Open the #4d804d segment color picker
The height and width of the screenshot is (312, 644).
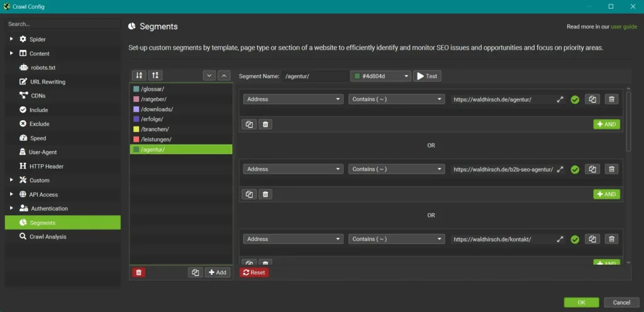pos(380,76)
